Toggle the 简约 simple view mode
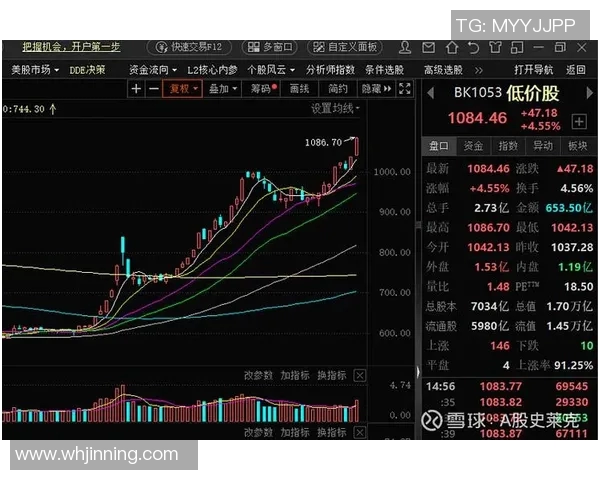 pos(335,89)
